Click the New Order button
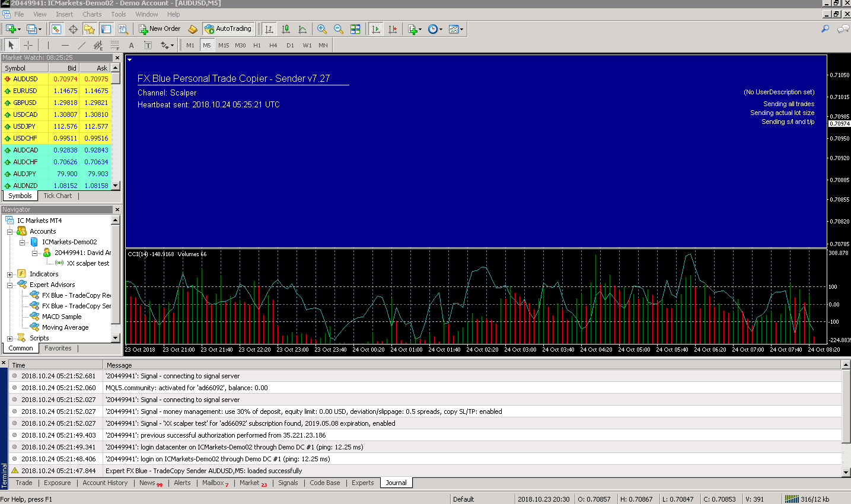Viewport: 851px width, 504px height. (160, 28)
